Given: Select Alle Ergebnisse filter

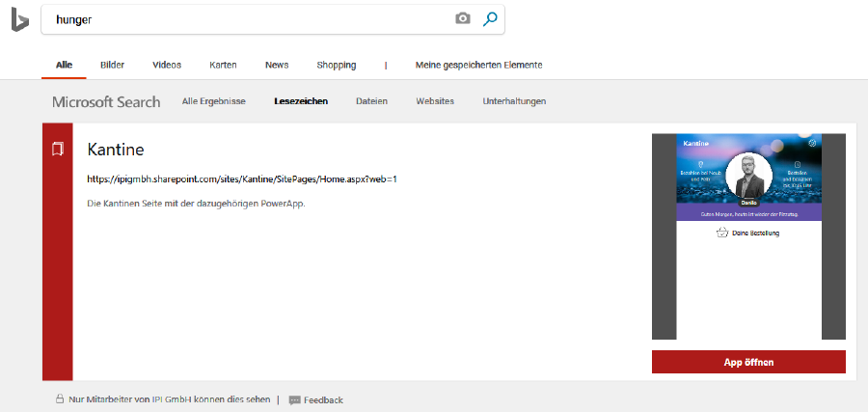Looking at the screenshot, I should point(214,101).
